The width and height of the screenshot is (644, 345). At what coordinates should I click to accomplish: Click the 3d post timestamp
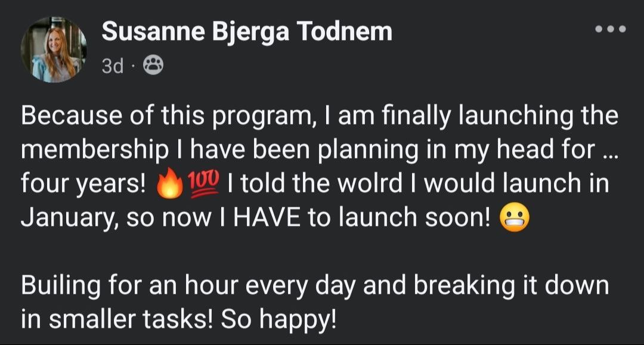112,66
